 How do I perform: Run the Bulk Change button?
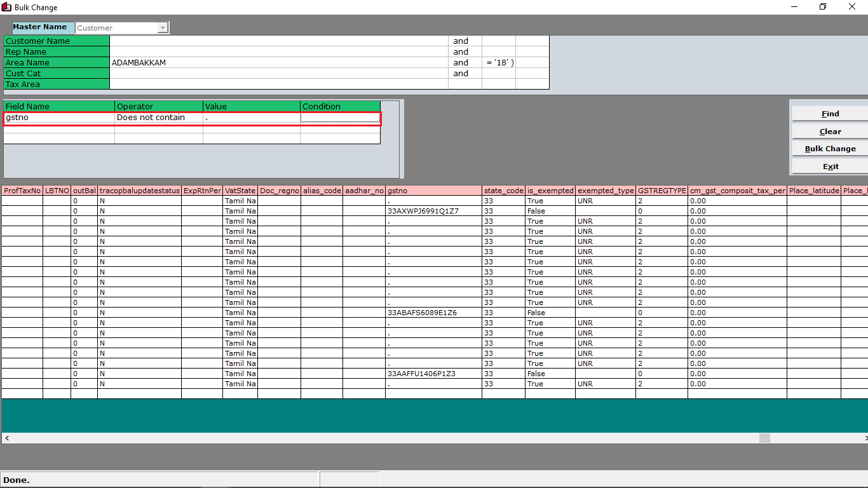[830, 149]
